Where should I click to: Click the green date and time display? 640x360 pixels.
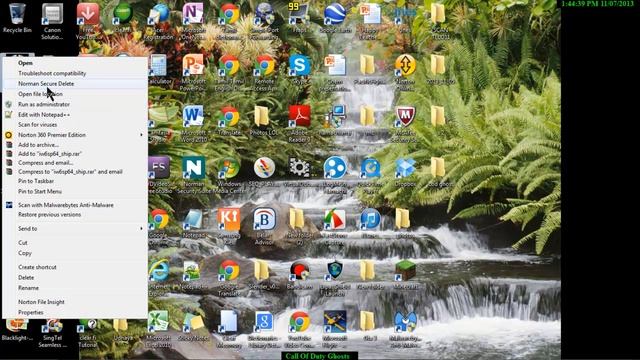(x=597, y=4)
